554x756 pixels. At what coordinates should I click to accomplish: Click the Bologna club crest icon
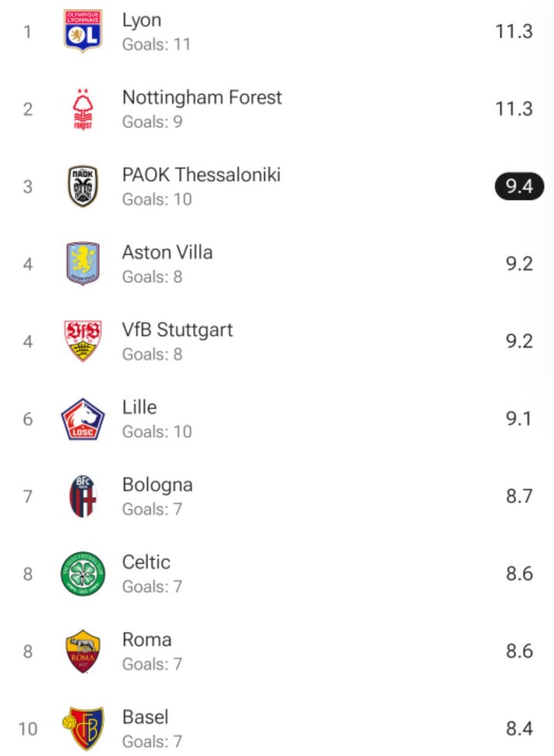click(x=82, y=496)
